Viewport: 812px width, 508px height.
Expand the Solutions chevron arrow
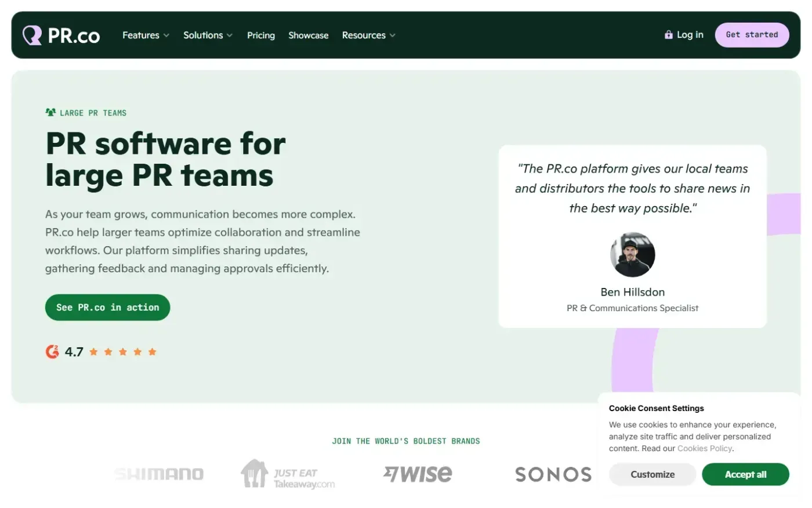[x=230, y=35]
